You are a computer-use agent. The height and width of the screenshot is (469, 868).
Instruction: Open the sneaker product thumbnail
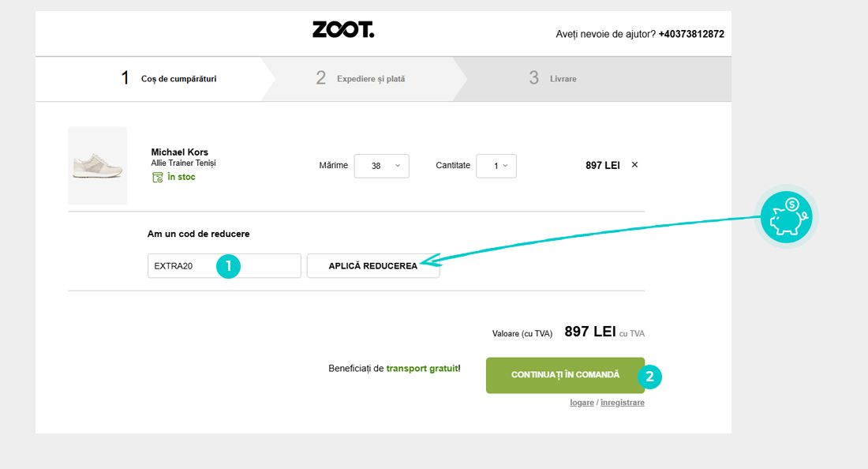[97, 166]
